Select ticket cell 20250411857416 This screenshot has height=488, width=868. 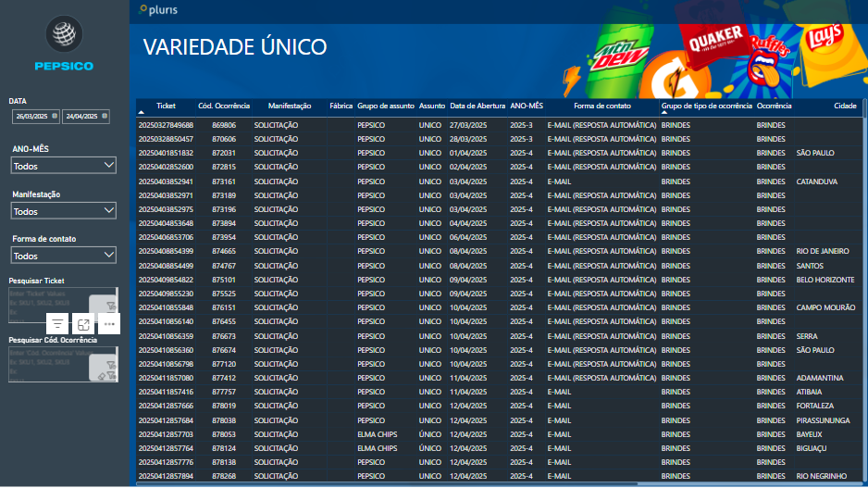tap(166, 392)
